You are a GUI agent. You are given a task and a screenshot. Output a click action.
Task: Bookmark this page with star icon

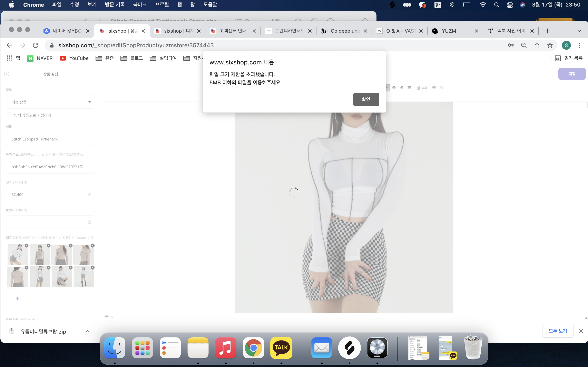550,45
